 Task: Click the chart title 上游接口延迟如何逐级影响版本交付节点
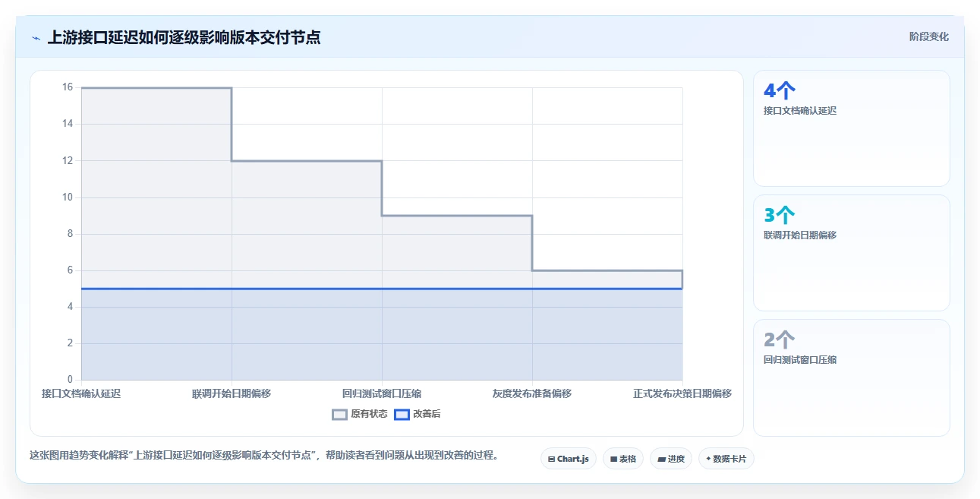point(184,37)
